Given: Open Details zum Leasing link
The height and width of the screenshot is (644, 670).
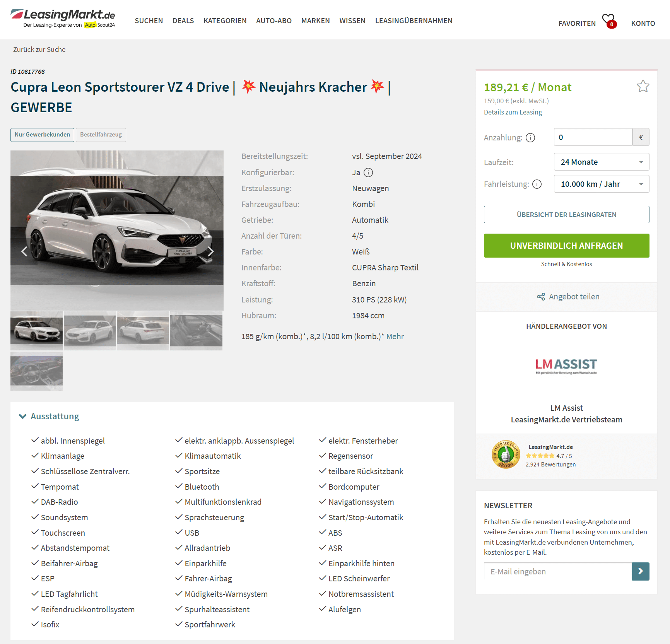Looking at the screenshot, I should [513, 112].
